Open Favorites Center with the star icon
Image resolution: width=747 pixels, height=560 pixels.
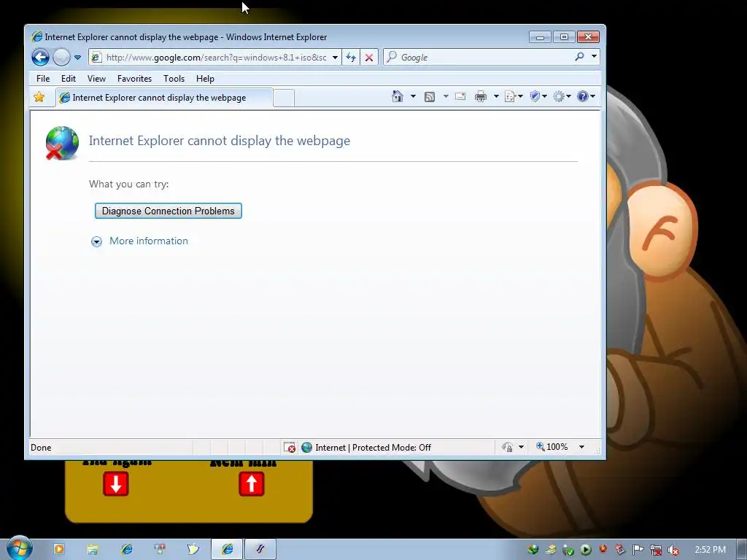tap(39, 97)
